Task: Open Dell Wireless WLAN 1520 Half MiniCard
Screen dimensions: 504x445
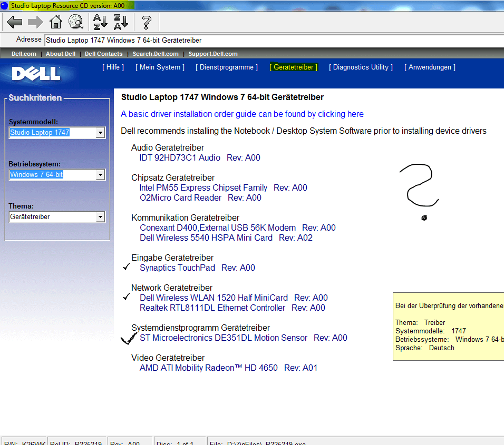Action: tap(234, 298)
